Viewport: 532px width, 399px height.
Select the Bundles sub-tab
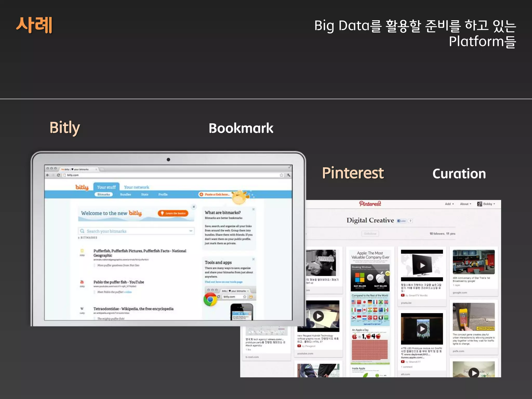pyautogui.click(x=125, y=194)
